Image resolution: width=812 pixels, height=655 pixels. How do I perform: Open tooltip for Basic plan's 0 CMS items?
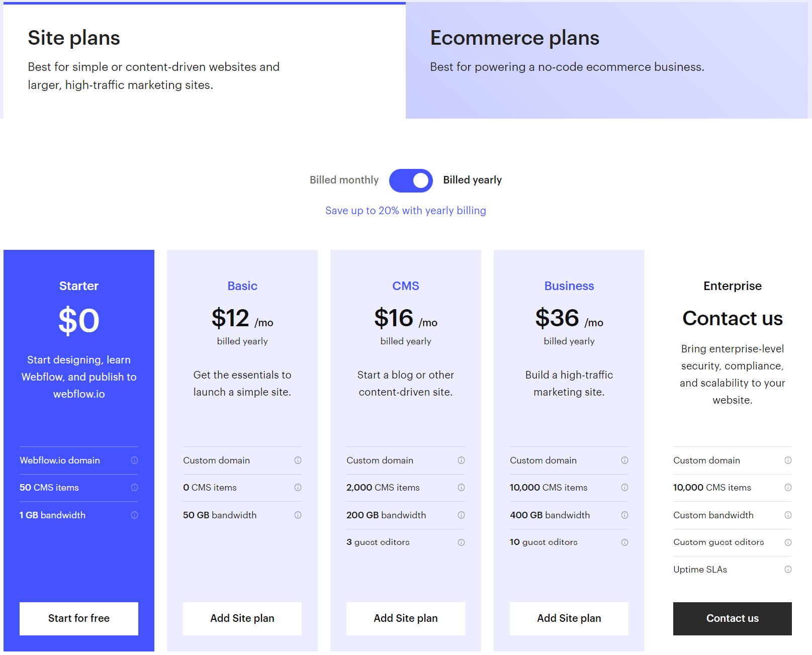coord(298,488)
